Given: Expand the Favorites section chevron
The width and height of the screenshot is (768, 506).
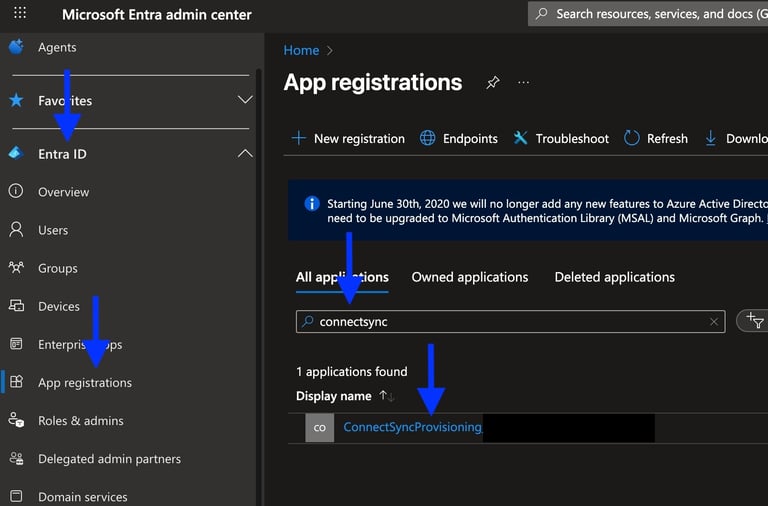Looking at the screenshot, I should [x=245, y=100].
